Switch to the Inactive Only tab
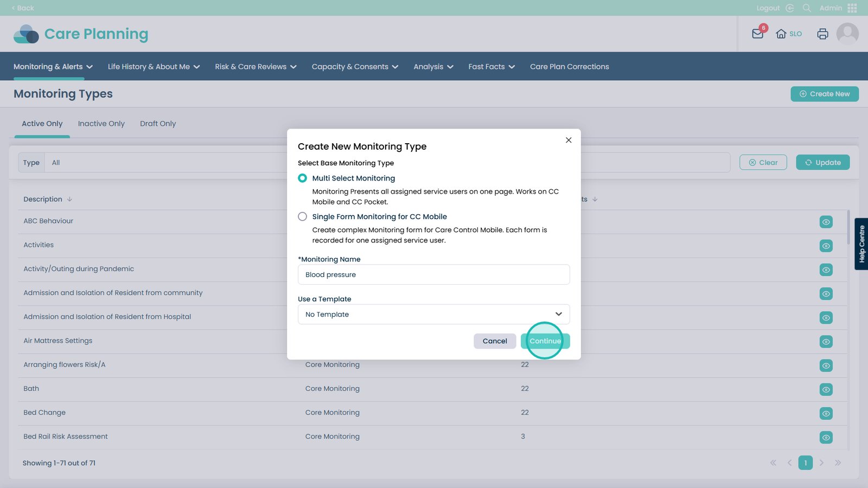Viewport: 868px width, 488px height. point(101,124)
